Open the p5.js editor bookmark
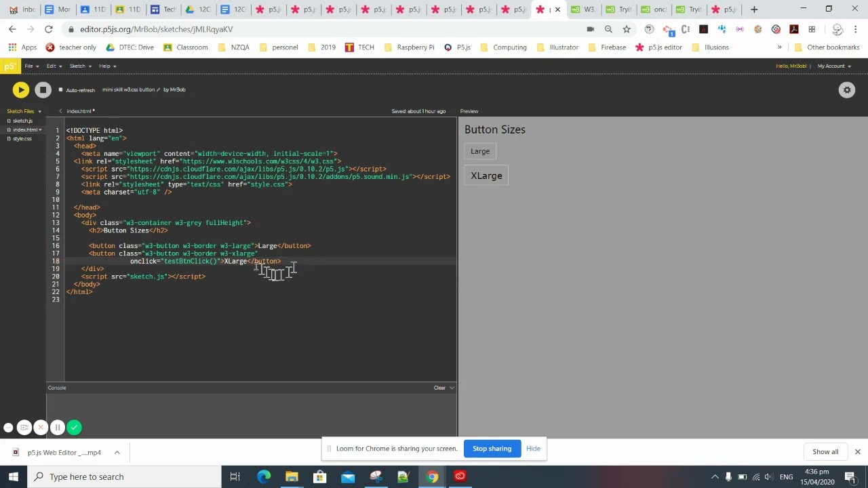868x488 pixels. point(658,47)
